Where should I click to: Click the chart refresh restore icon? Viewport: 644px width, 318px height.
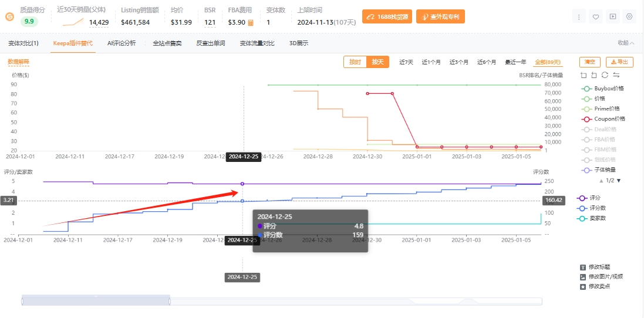[605, 75]
